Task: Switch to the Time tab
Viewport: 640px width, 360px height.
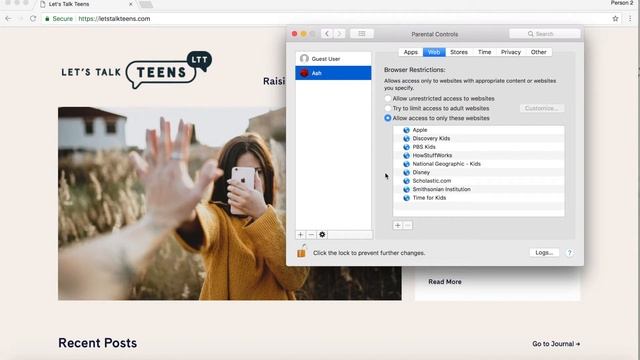Action: (484, 52)
